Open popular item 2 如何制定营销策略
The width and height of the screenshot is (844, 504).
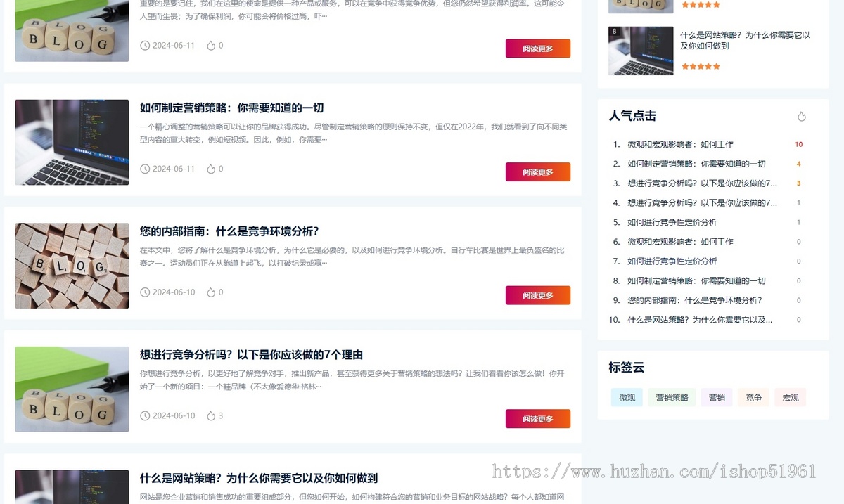(696, 164)
